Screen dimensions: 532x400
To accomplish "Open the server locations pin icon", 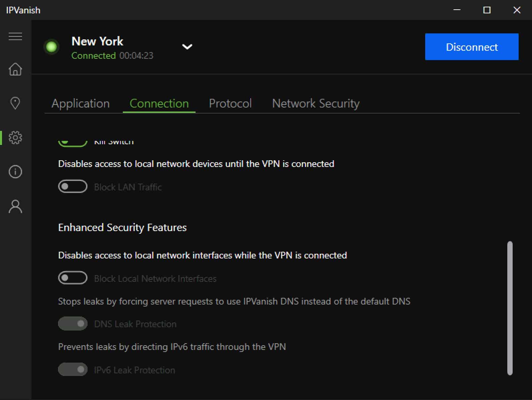I will (15, 103).
